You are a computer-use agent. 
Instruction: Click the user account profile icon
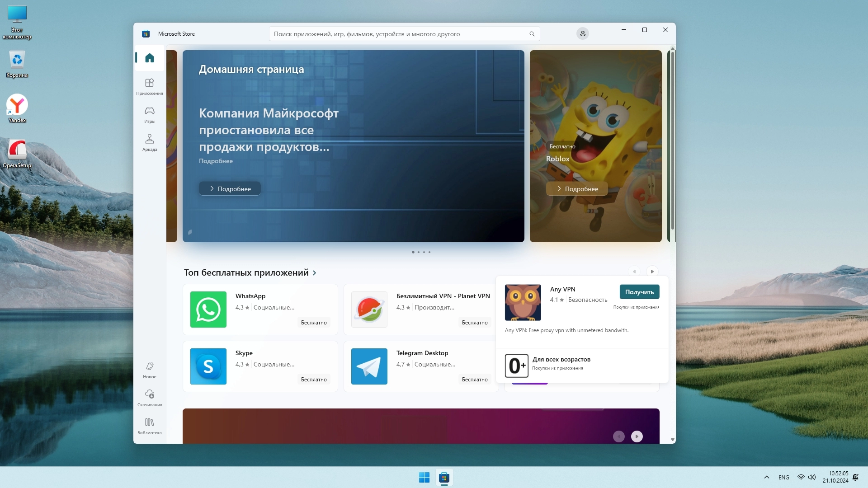pyautogui.click(x=582, y=33)
